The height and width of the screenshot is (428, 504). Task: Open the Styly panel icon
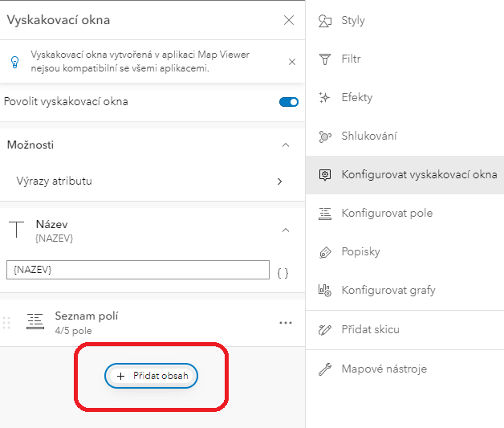[325, 21]
